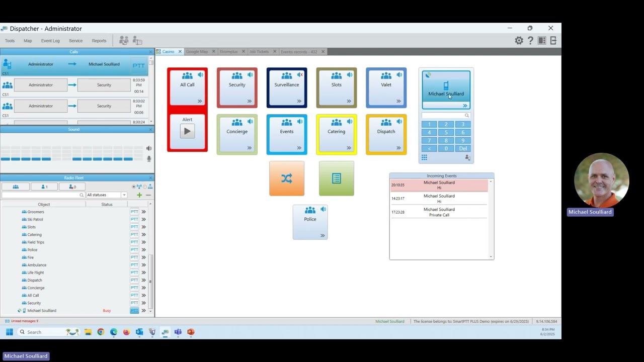Click the Sound panel speaker icon
The width and height of the screenshot is (644, 362).
click(148, 148)
